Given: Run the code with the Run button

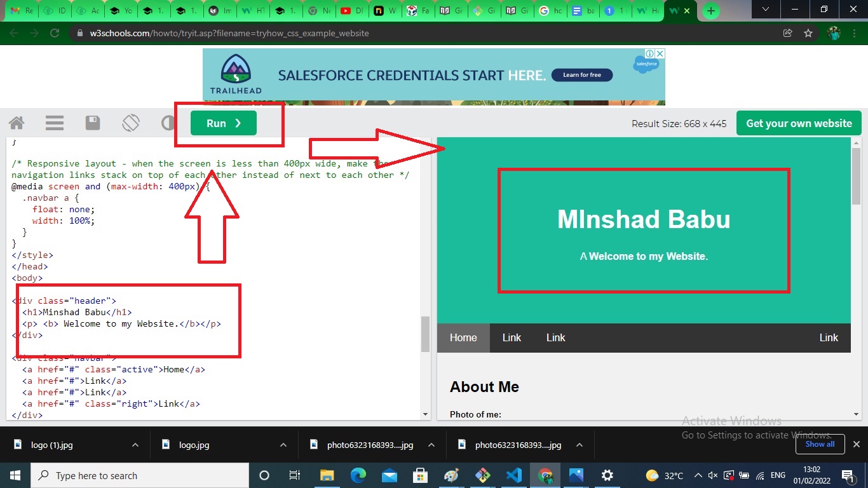Looking at the screenshot, I should click(x=222, y=123).
